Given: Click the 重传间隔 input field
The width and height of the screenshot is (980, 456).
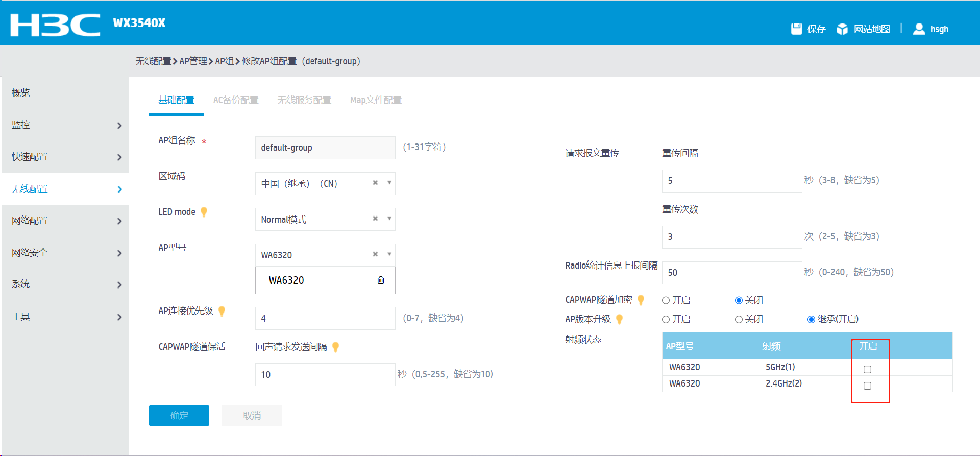Looking at the screenshot, I should [732, 181].
